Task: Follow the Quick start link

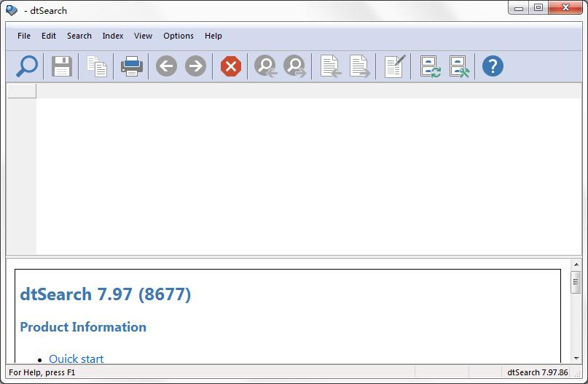Action: tap(76, 358)
